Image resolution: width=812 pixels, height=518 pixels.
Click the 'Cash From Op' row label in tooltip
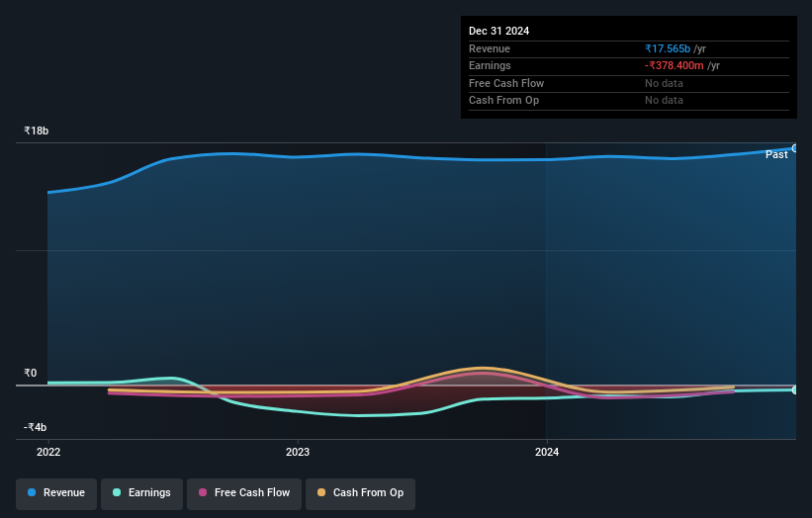point(503,101)
